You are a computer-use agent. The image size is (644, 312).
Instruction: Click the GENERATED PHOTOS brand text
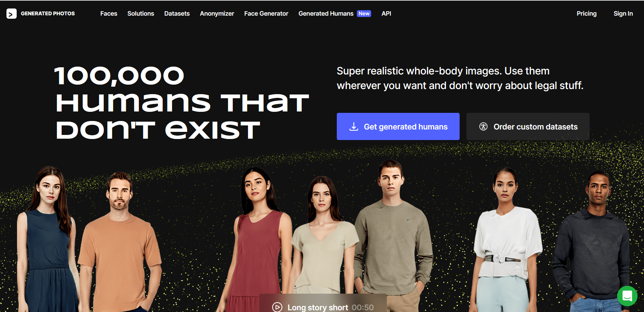coord(48,14)
